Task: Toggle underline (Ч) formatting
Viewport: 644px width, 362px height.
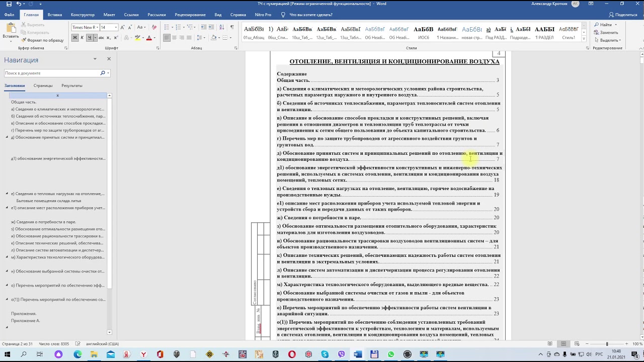Action: (90, 38)
